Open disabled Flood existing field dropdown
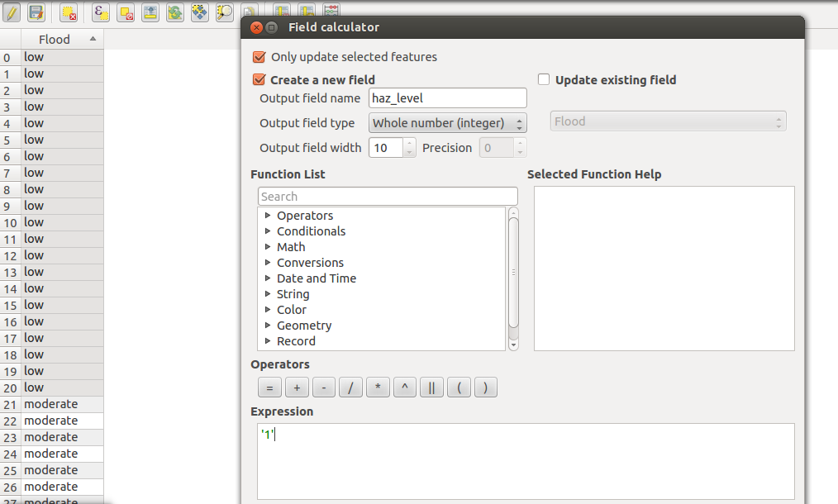Viewport: 838px width, 504px height. [668, 121]
